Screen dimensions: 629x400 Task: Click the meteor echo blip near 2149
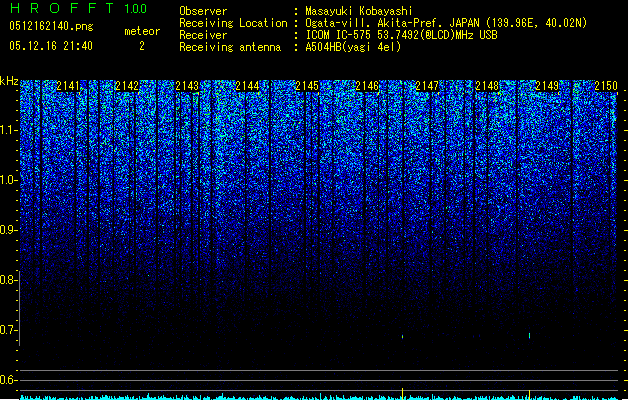click(530, 335)
